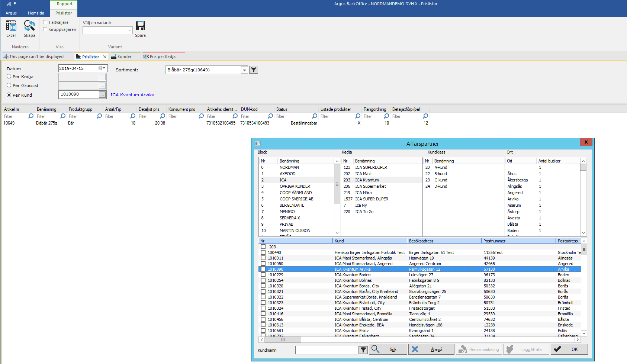The height and width of the screenshot is (364, 627).
Task: Confirm with the OK button
Action: pos(569,349)
